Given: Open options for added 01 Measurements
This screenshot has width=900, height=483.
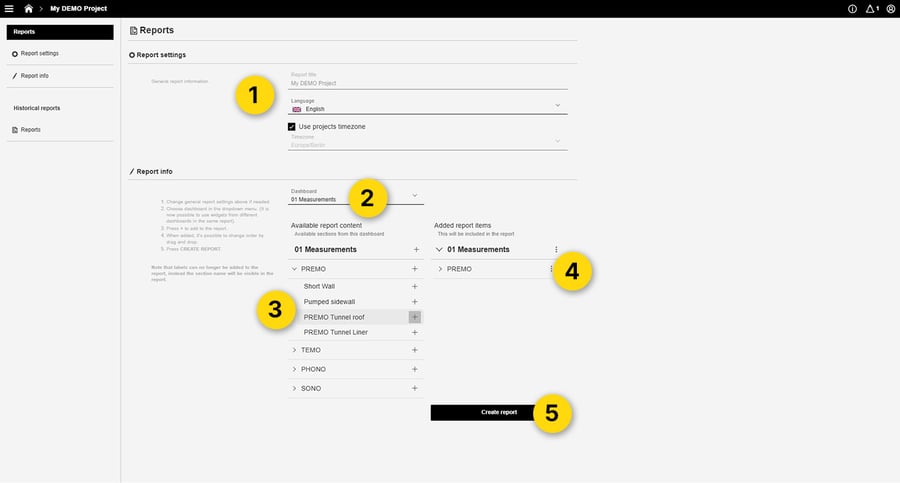Looking at the screenshot, I should [x=556, y=249].
